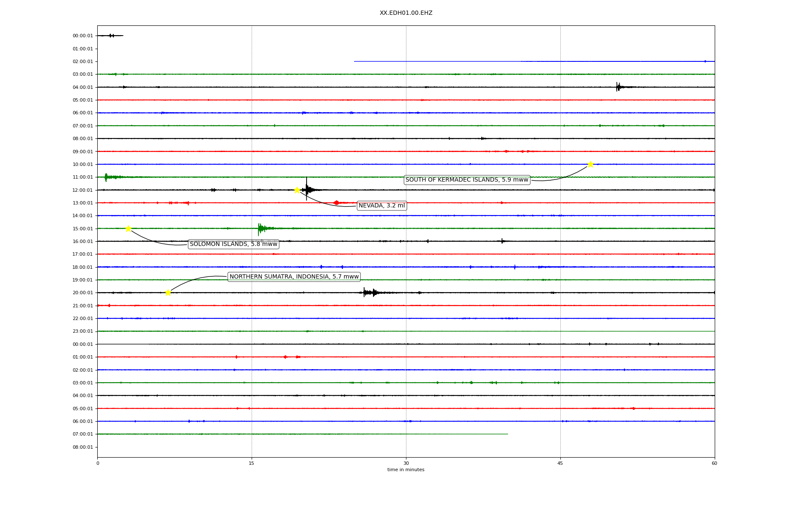Image resolution: width=812 pixels, height=508 pixels.
Task: Select the SOUTH OF KERMADEC ISLANDS annotation label
Action: point(466,180)
